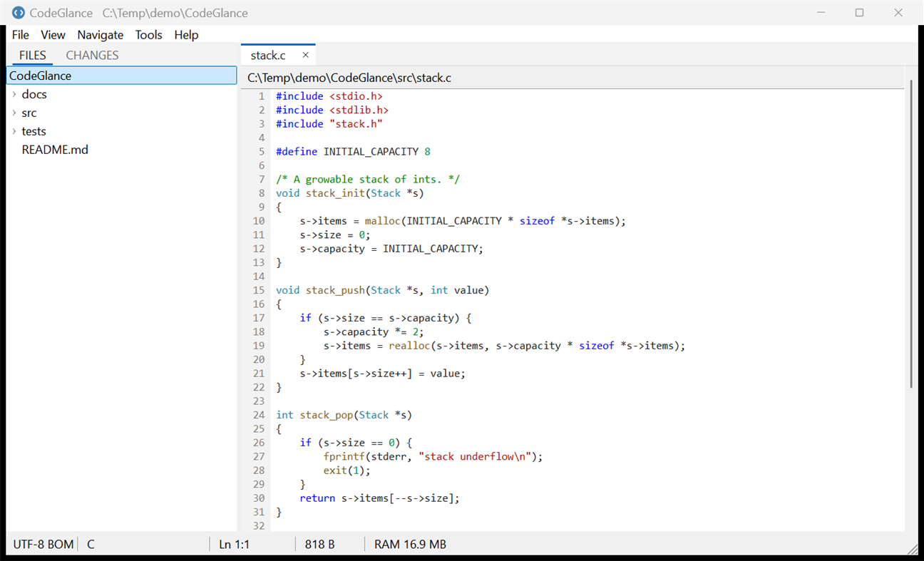Click the #define INITIAL_CAPACITY 8 line
Viewport: 924px width, 561px height.
pos(353,151)
